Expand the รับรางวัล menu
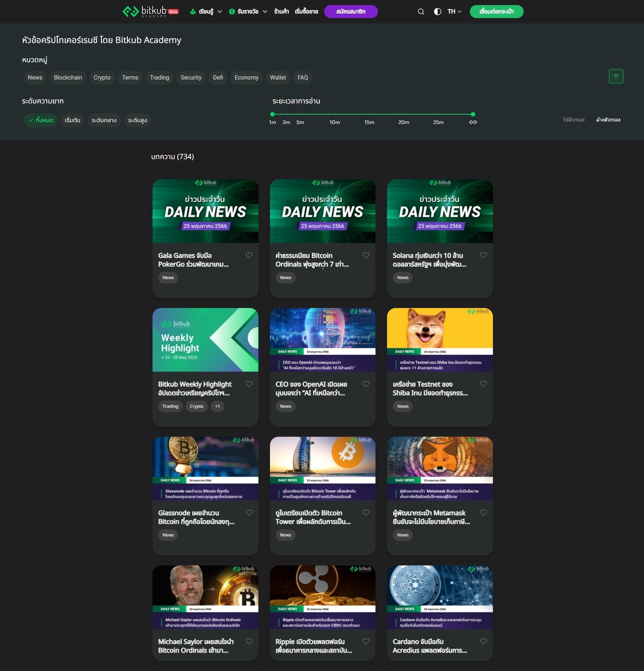The height and width of the screenshot is (671, 644). [248, 12]
